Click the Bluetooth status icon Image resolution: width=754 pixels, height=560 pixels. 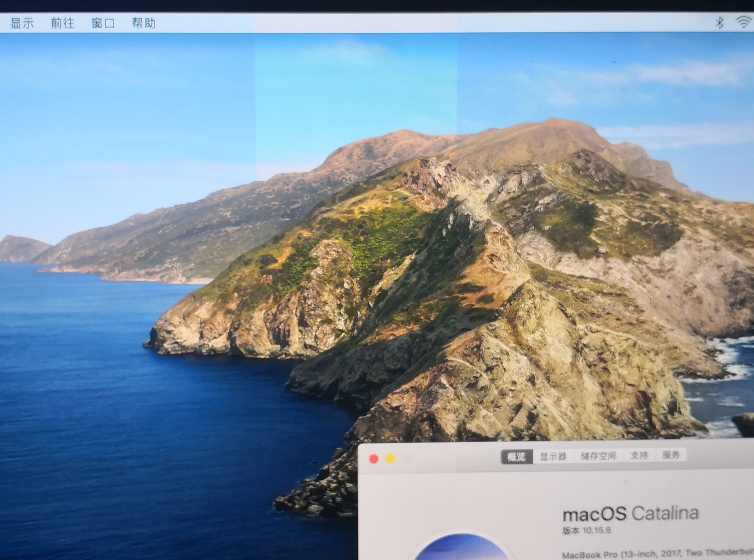[719, 23]
